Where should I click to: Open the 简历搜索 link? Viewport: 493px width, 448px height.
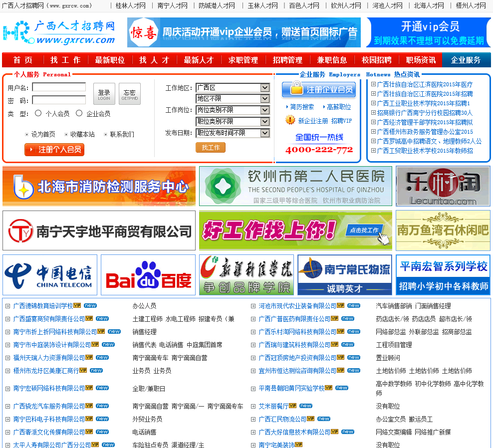point(302,107)
